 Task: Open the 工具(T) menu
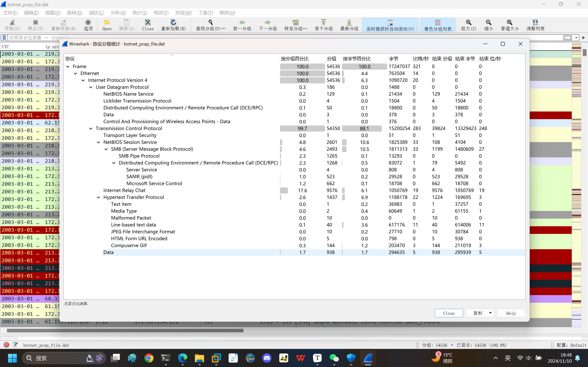pyautogui.click(x=206, y=13)
